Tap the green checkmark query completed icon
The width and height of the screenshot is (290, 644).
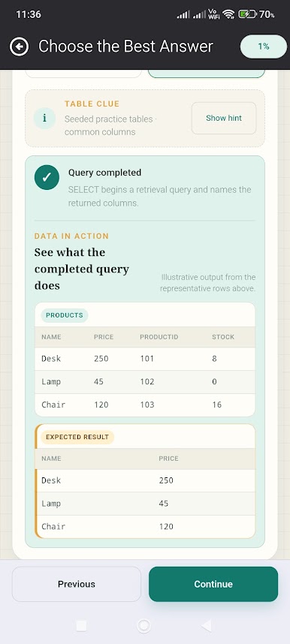click(47, 177)
